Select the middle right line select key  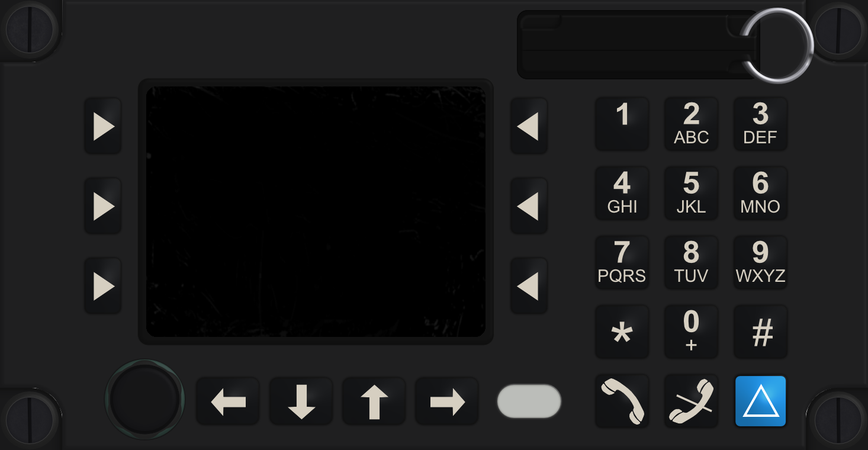(529, 206)
